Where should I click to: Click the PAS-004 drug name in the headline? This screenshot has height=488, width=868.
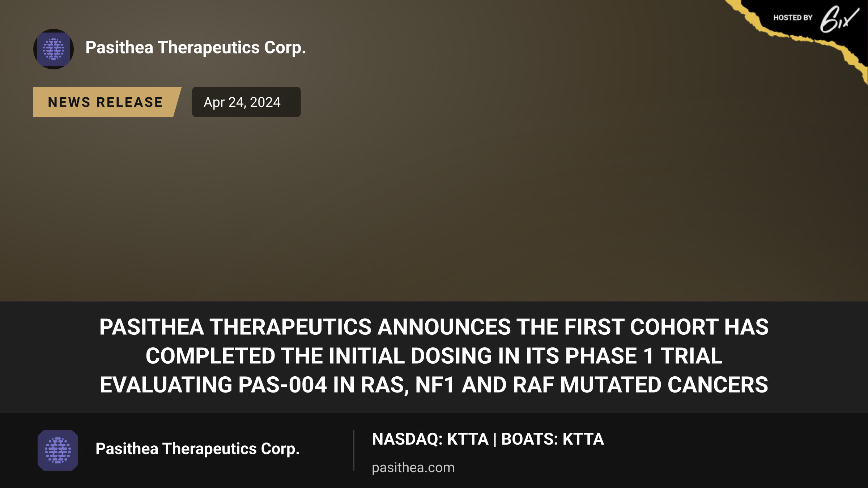pyautogui.click(x=282, y=385)
